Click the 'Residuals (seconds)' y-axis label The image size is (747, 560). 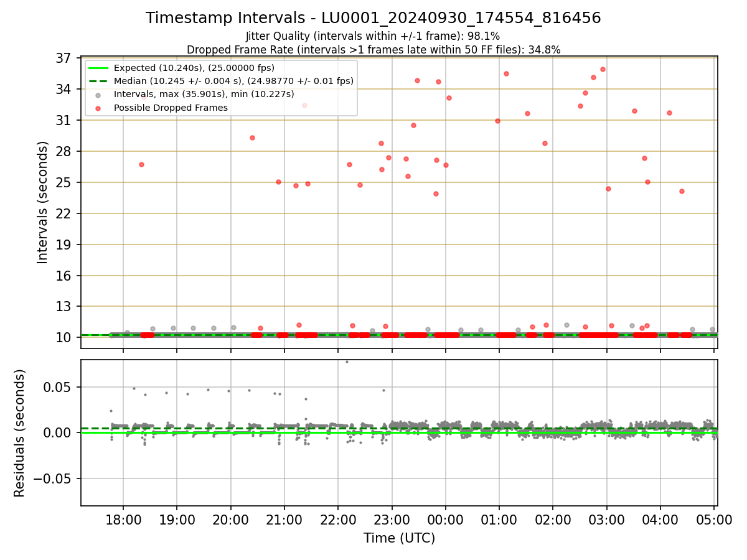click(20, 433)
